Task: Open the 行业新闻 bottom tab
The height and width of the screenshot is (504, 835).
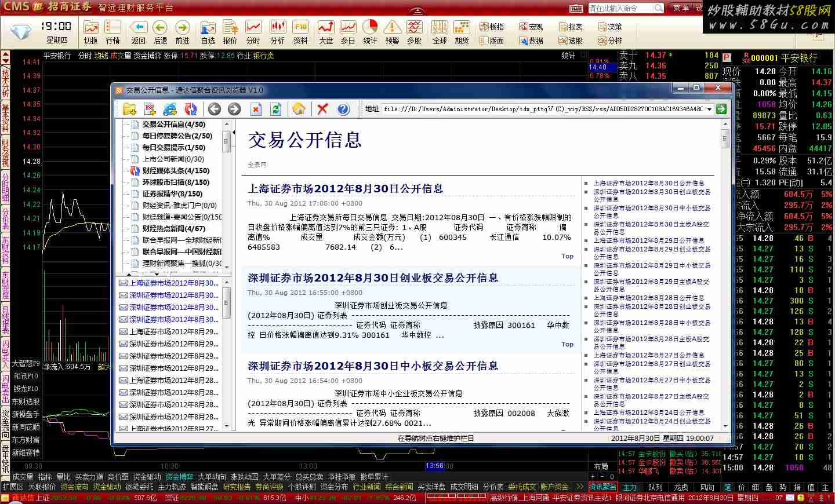Action: [x=366, y=487]
